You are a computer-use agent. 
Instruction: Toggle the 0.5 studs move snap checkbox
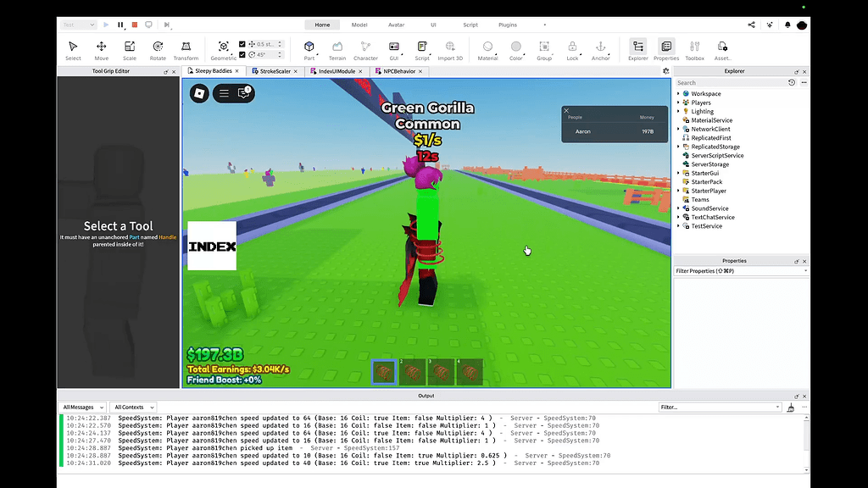(x=244, y=43)
